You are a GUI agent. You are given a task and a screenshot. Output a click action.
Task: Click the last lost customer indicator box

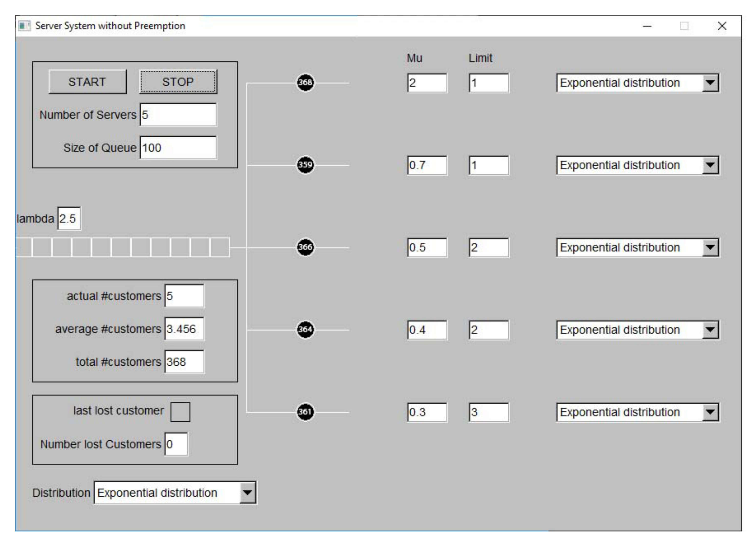(180, 412)
